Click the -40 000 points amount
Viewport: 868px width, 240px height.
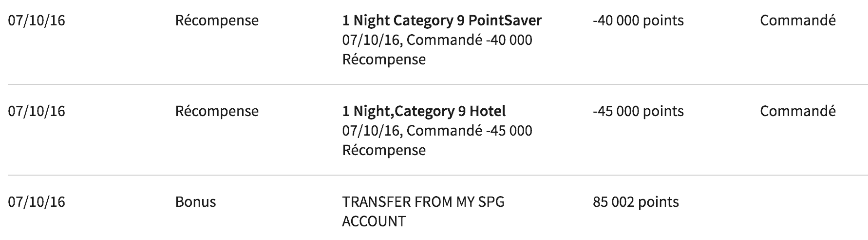point(638,20)
